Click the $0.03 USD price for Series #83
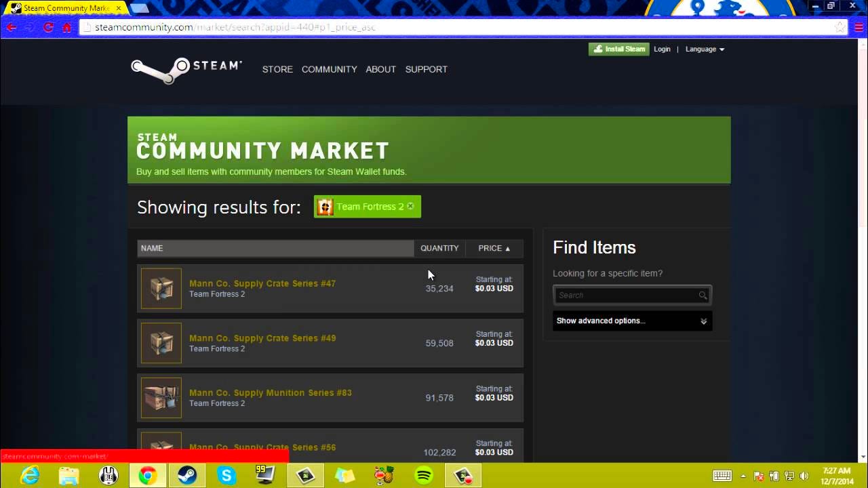The height and width of the screenshot is (488, 868). tap(494, 397)
